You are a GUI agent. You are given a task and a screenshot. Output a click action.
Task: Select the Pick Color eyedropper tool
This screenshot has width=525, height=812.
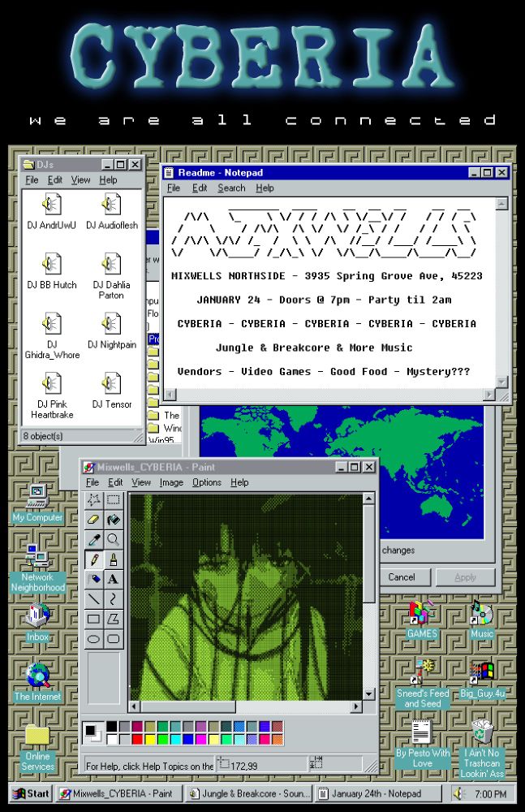93,540
